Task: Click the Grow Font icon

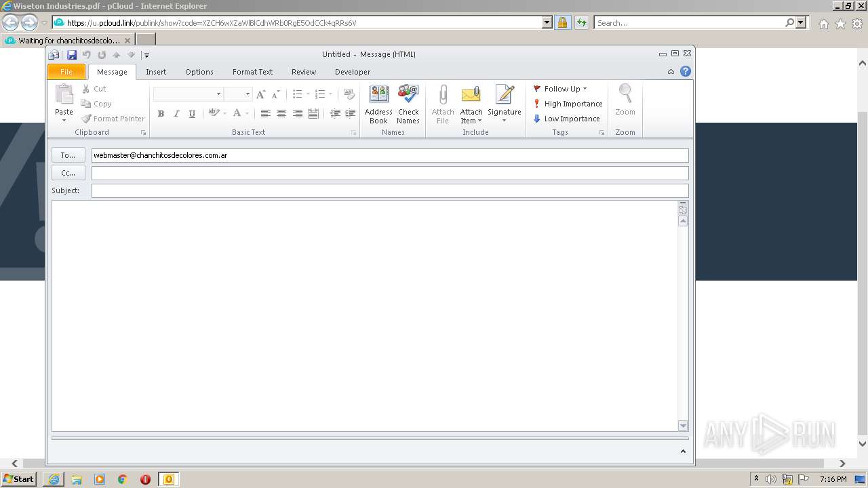Action: tap(261, 94)
